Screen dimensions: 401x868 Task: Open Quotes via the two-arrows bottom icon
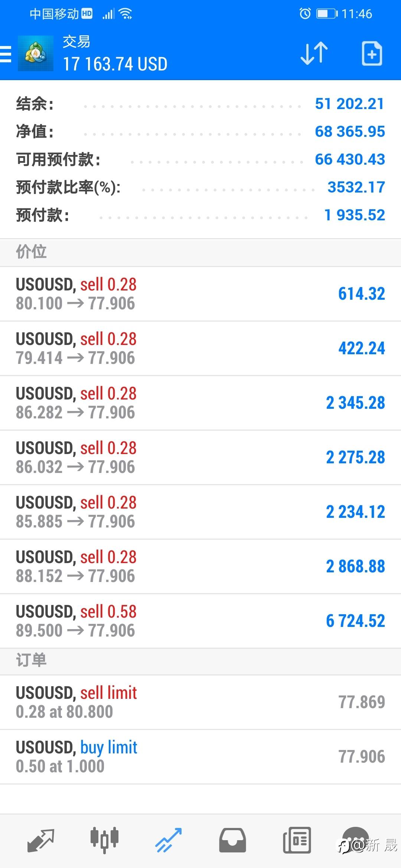tap(41, 840)
